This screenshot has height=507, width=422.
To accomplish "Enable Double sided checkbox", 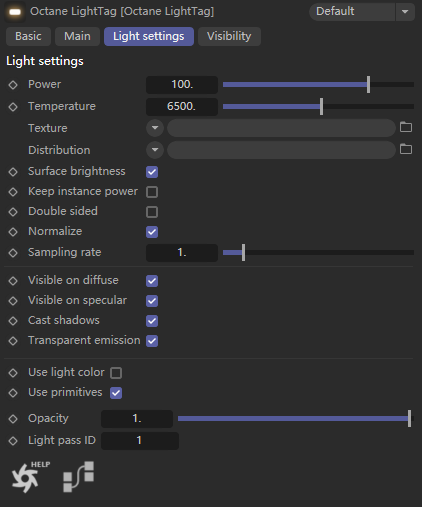I will pos(152,212).
